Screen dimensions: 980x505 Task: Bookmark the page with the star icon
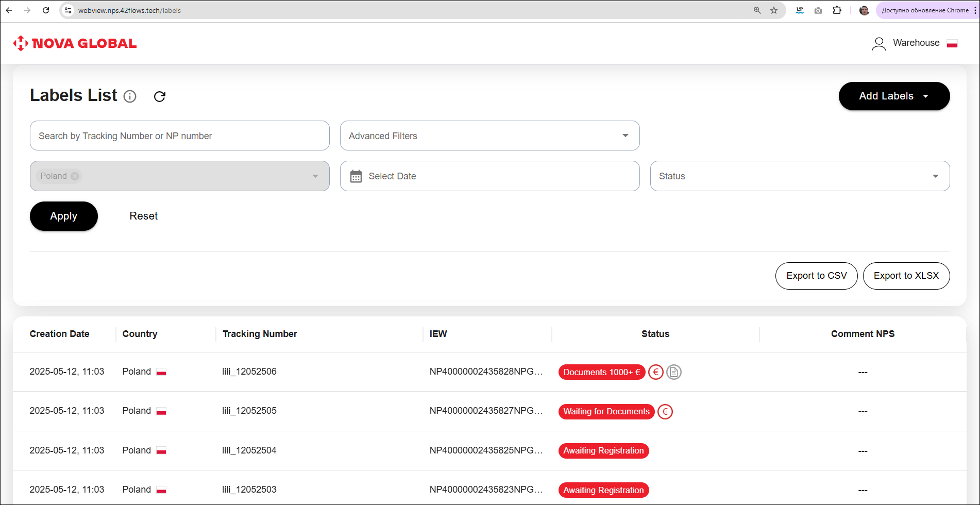773,10
